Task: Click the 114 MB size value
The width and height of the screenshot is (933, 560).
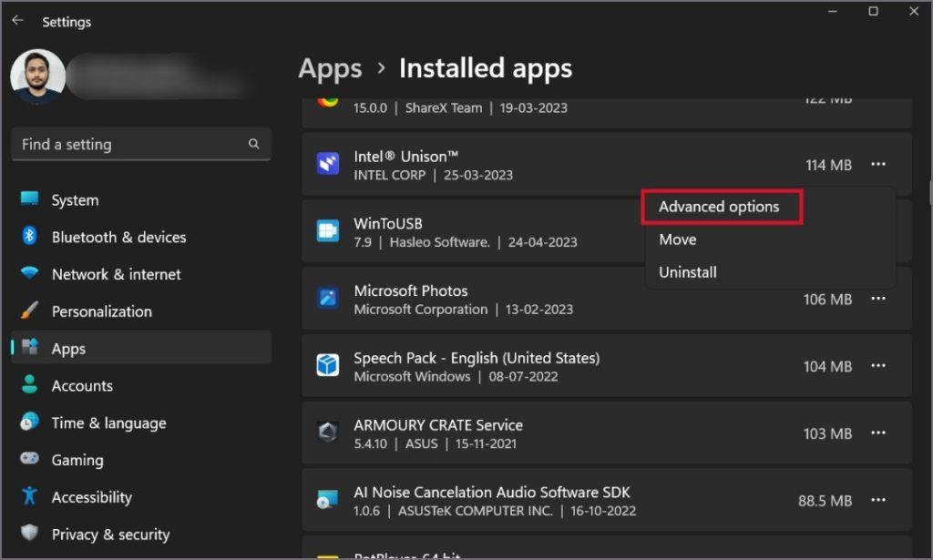Action: tap(828, 165)
